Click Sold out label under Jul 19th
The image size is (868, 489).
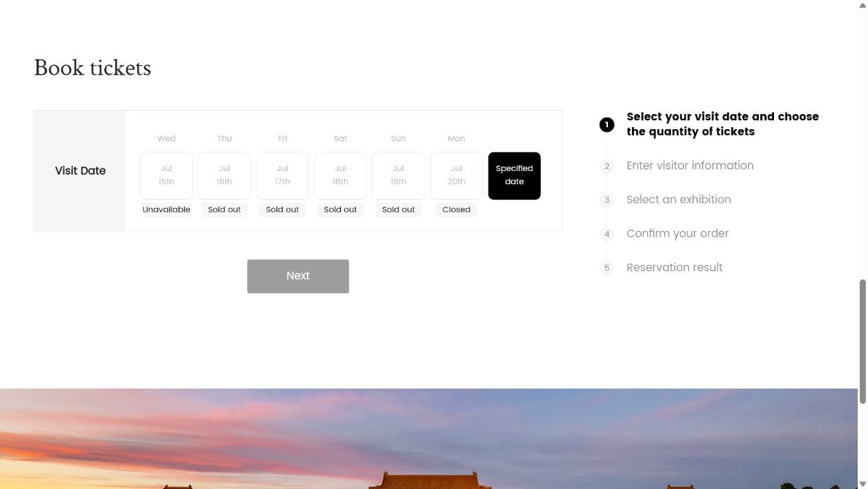point(398,209)
